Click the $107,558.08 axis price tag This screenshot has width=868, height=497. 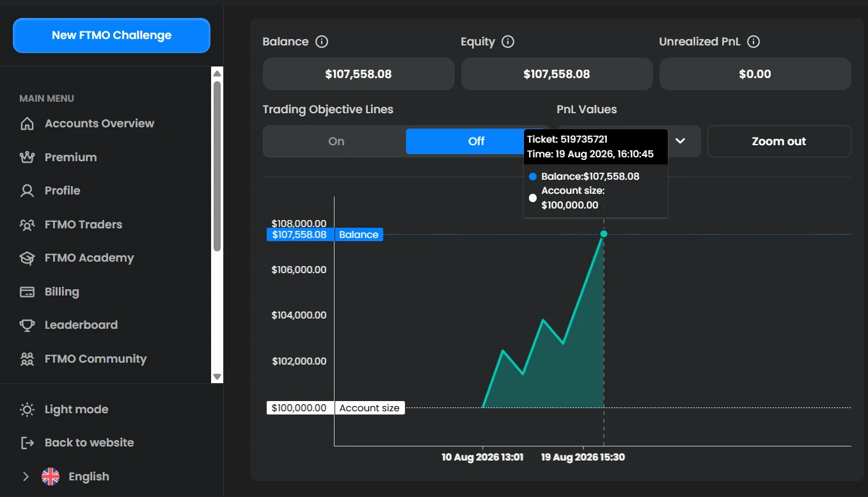[x=300, y=235]
